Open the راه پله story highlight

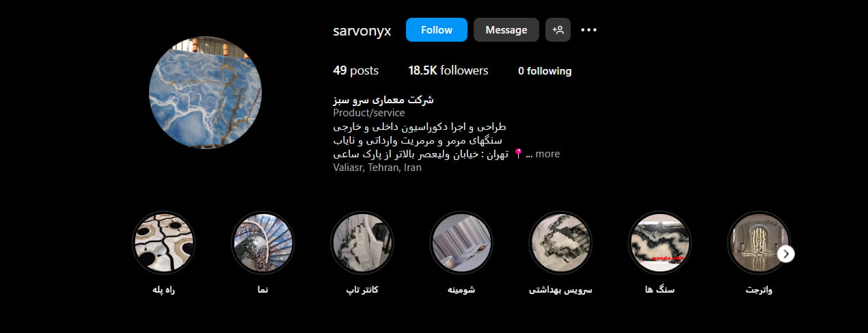click(x=163, y=243)
